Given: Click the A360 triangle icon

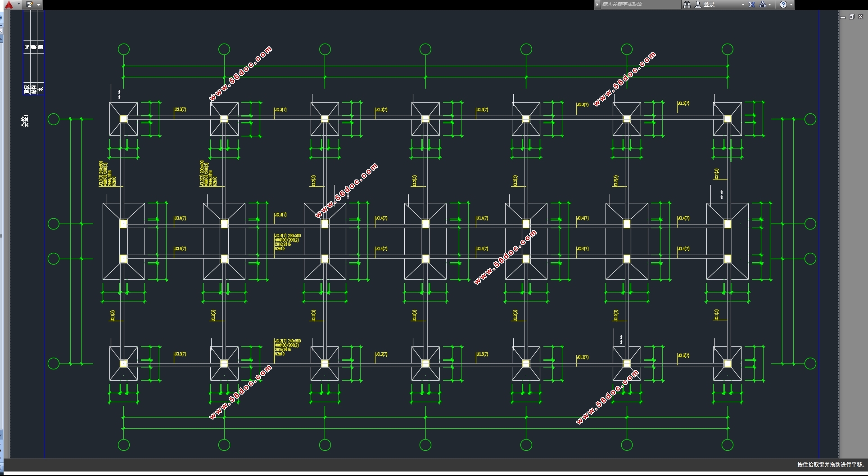Looking at the screenshot, I should [x=763, y=4].
